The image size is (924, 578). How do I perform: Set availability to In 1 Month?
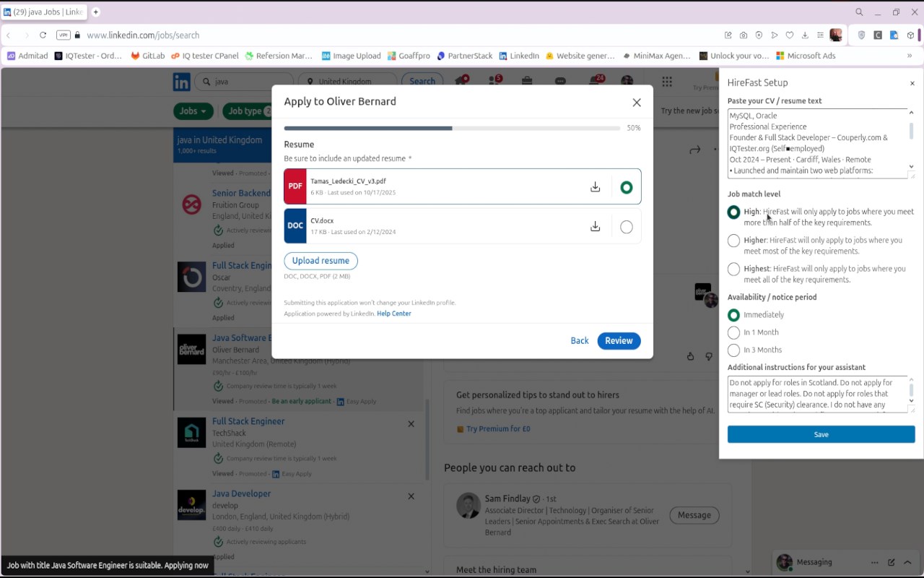[x=733, y=332]
